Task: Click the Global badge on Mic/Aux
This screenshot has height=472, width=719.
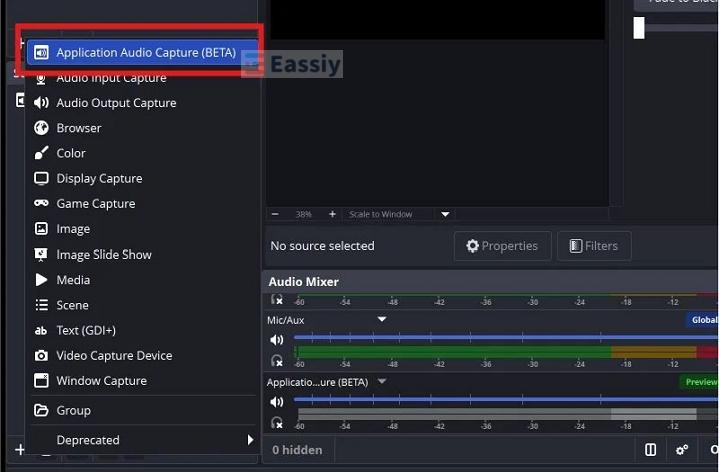Action: [703, 320]
